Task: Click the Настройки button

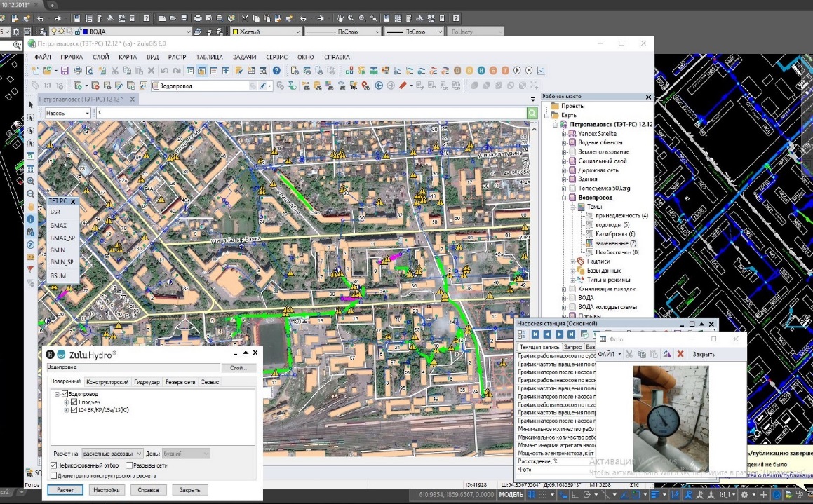Action: [x=107, y=490]
